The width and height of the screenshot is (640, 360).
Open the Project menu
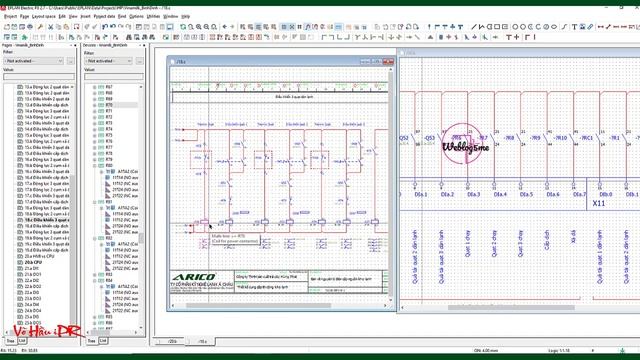[x=11, y=16]
